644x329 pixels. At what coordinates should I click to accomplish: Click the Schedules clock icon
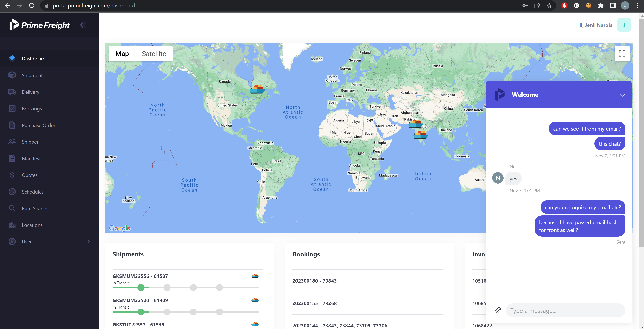click(x=12, y=192)
